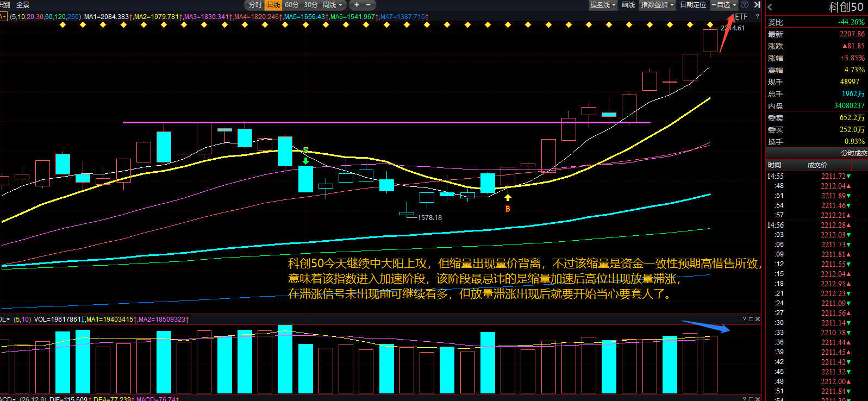Click the yellow B buy signal marker
This screenshot has width=868, height=401.
click(x=508, y=209)
